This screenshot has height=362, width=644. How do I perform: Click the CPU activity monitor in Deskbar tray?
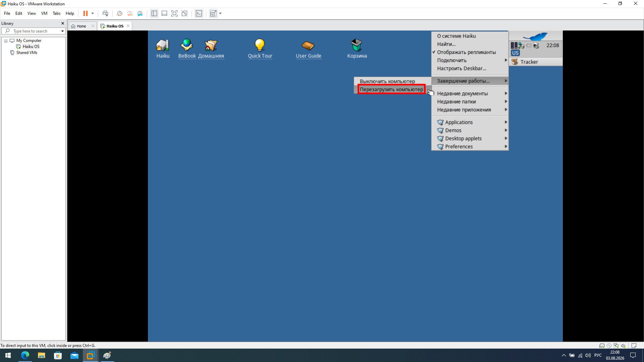514,46
